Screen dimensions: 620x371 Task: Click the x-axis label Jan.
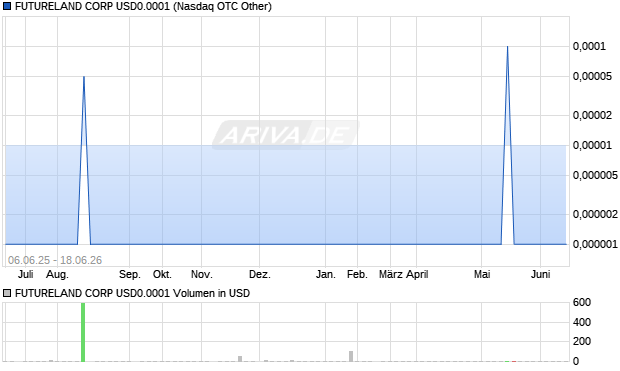point(325,274)
